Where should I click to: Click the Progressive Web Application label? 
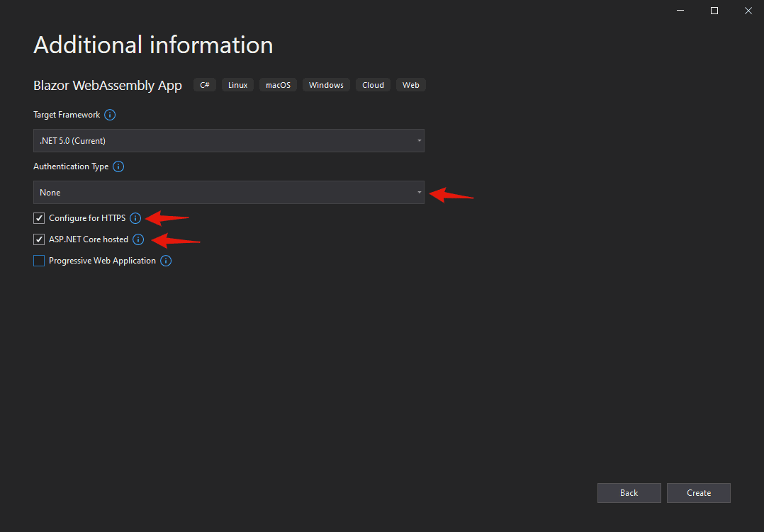[102, 261]
